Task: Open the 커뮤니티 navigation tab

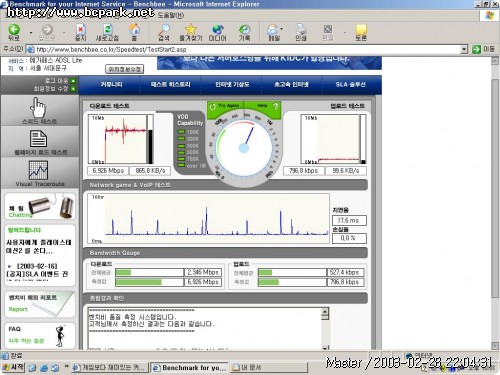Action: coord(111,85)
